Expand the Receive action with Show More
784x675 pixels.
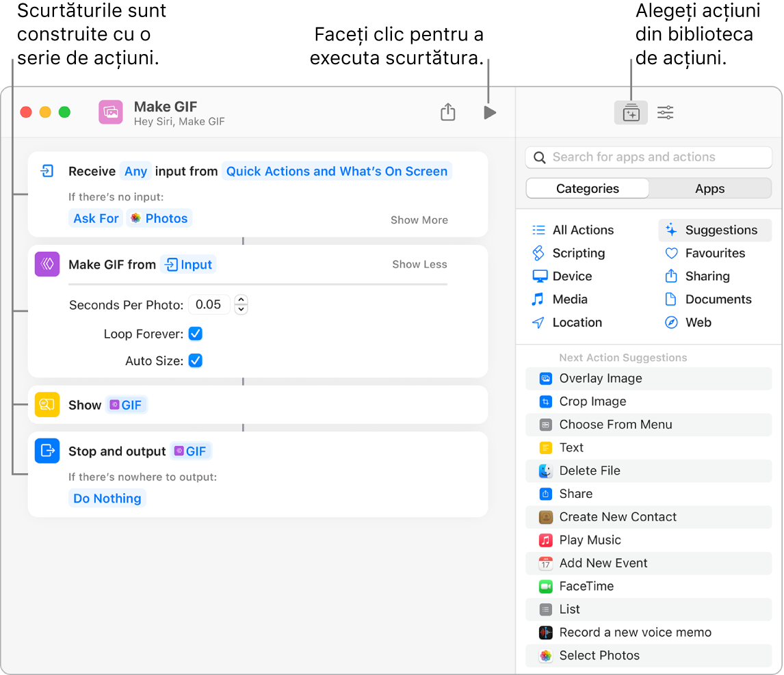point(419,220)
